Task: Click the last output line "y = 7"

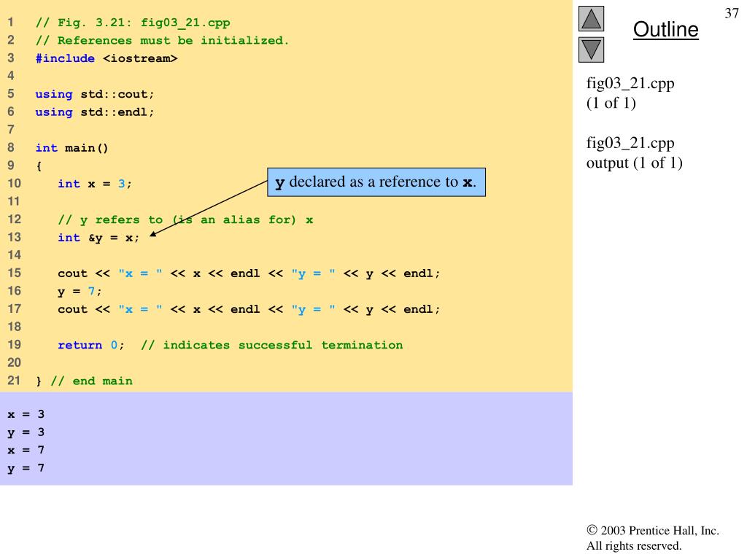Action: 26,468
